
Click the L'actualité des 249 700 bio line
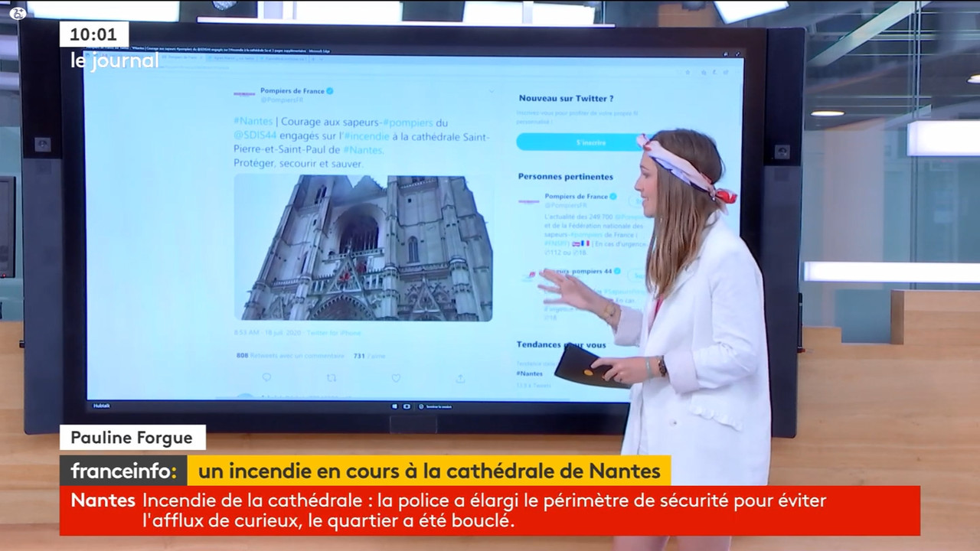click(593, 217)
